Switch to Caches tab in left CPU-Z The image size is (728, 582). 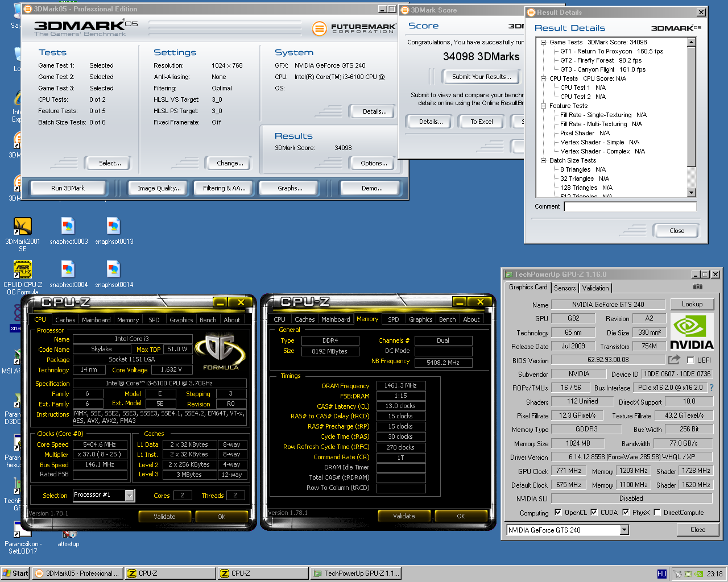coord(65,320)
